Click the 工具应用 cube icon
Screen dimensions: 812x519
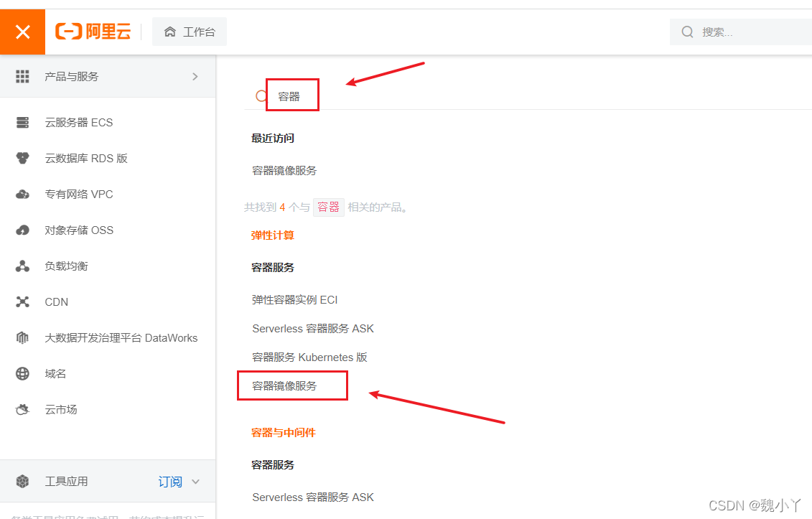coord(22,481)
